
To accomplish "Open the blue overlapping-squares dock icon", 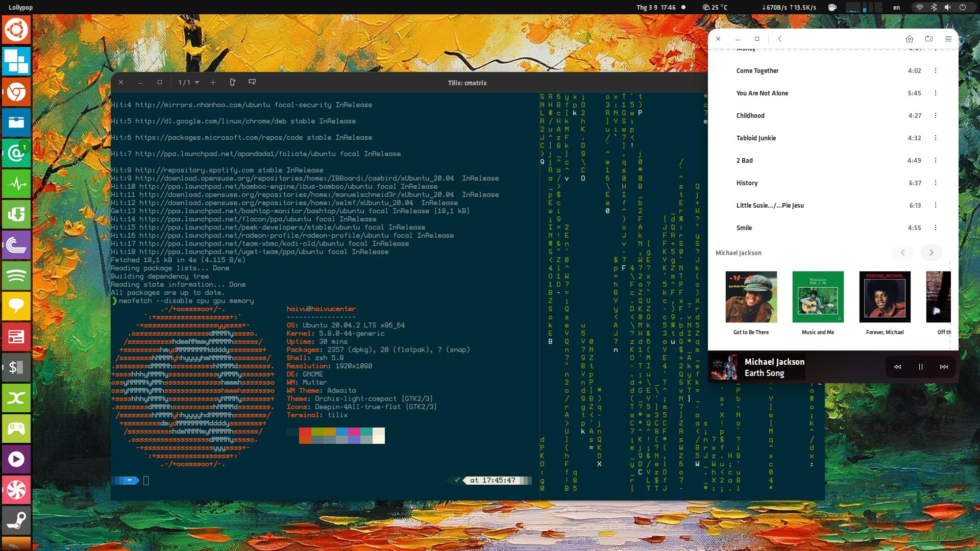I will pos(16,61).
